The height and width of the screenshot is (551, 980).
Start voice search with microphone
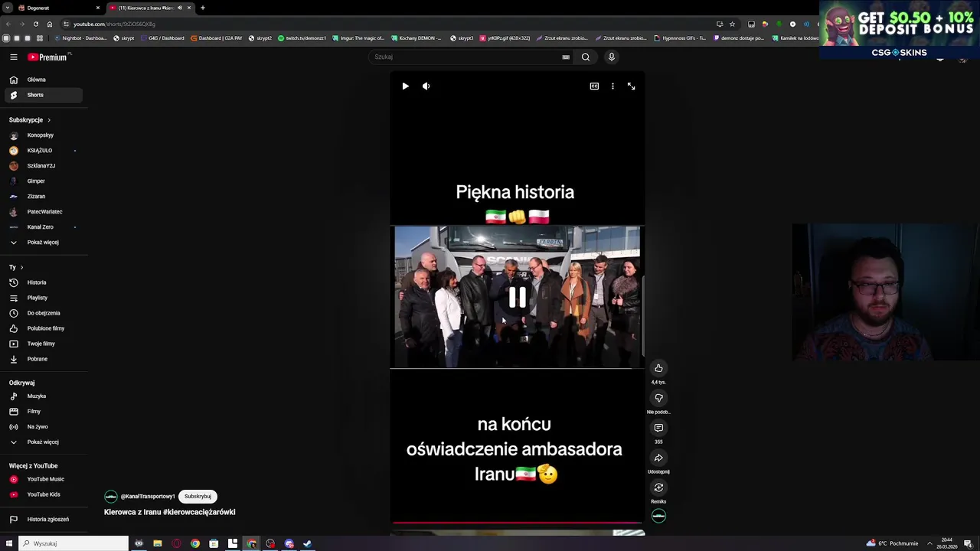(611, 57)
